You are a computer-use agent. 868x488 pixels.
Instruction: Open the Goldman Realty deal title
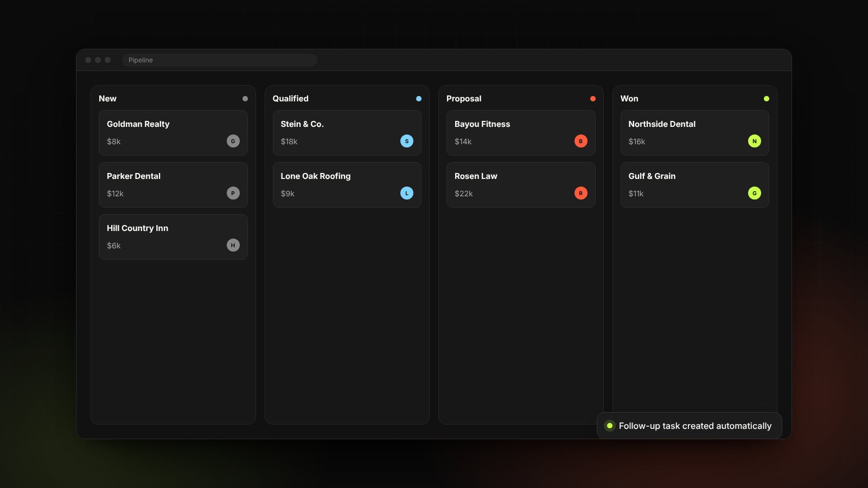click(138, 124)
